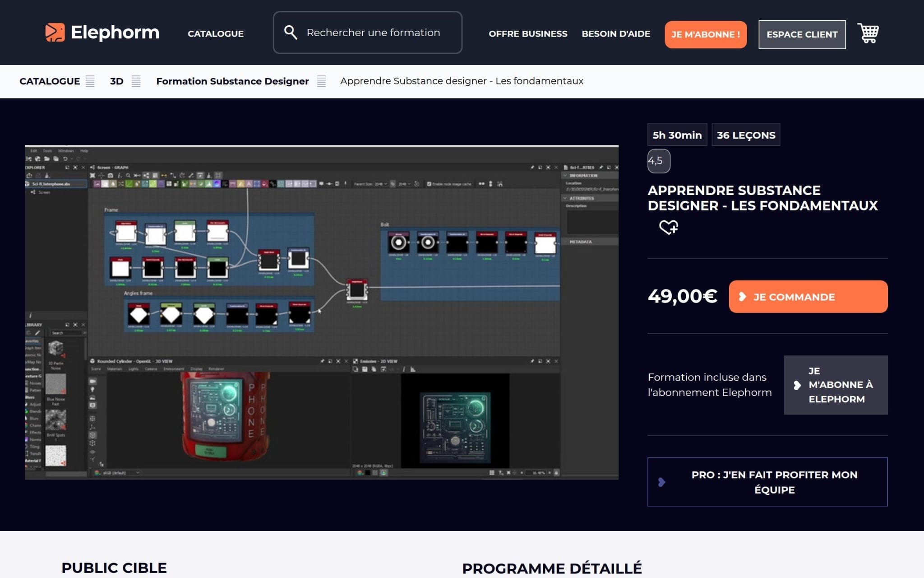
Task: Click Formation incluse dans l'abonnement text
Action: tap(710, 385)
